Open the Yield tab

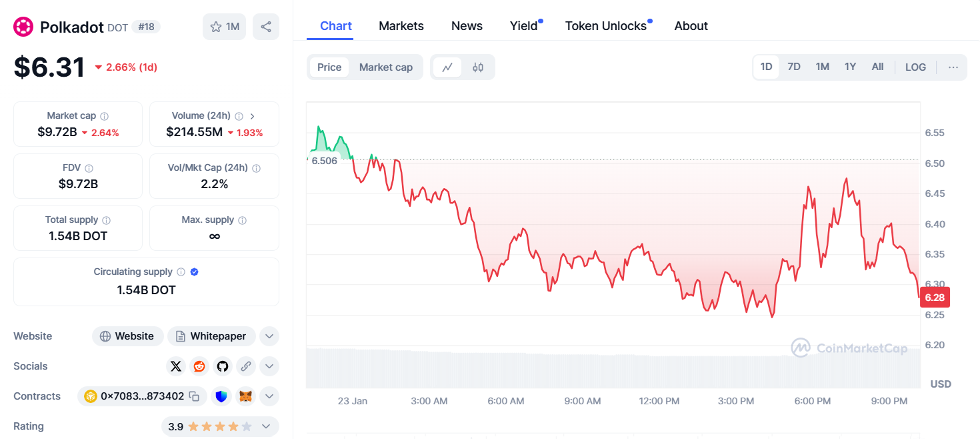click(525, 26)
